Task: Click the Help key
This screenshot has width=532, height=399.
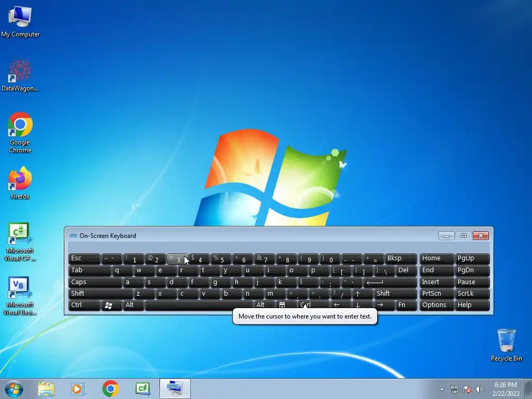Action: click(472, 305)
